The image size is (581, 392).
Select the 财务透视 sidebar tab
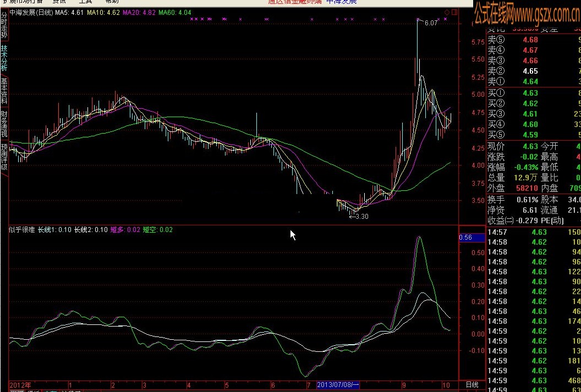tap(4, 124)
